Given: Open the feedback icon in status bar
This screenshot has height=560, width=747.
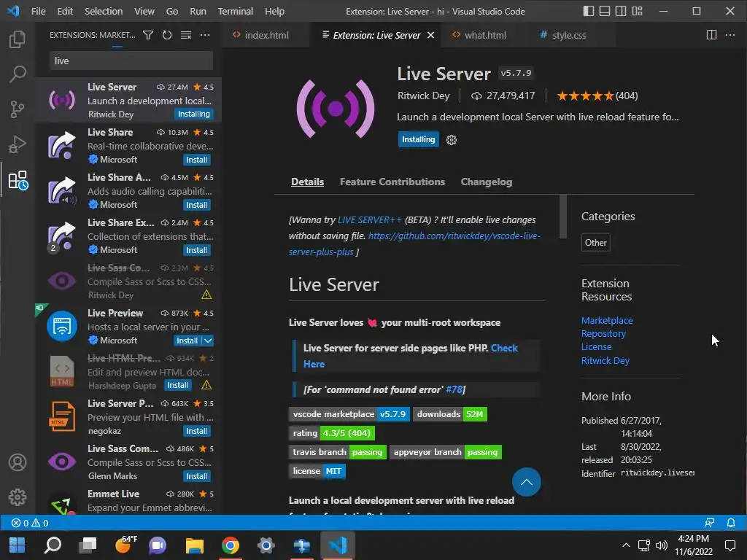Looking at the screenshot, I should pos(709,523).
